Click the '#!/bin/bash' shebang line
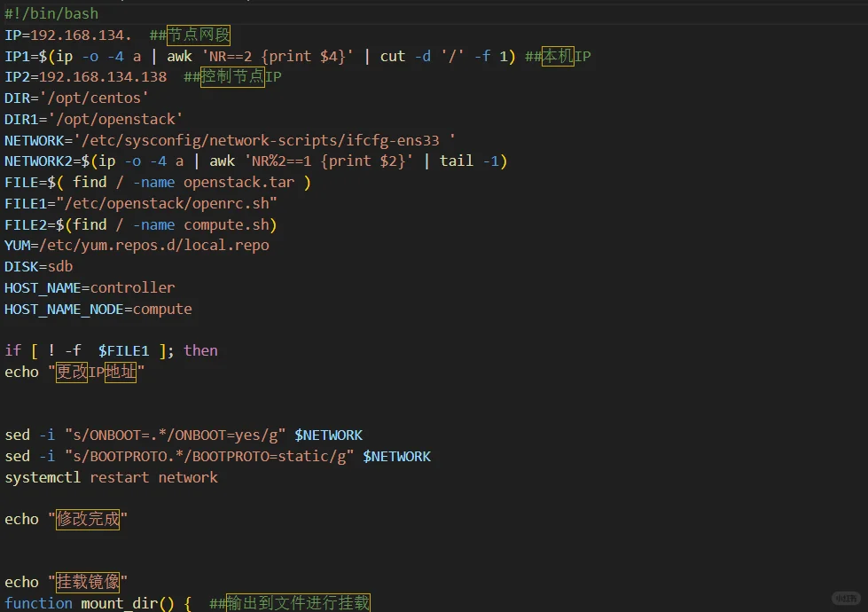Viewport: 868px width, 612px height. click(x=51, y=14)
